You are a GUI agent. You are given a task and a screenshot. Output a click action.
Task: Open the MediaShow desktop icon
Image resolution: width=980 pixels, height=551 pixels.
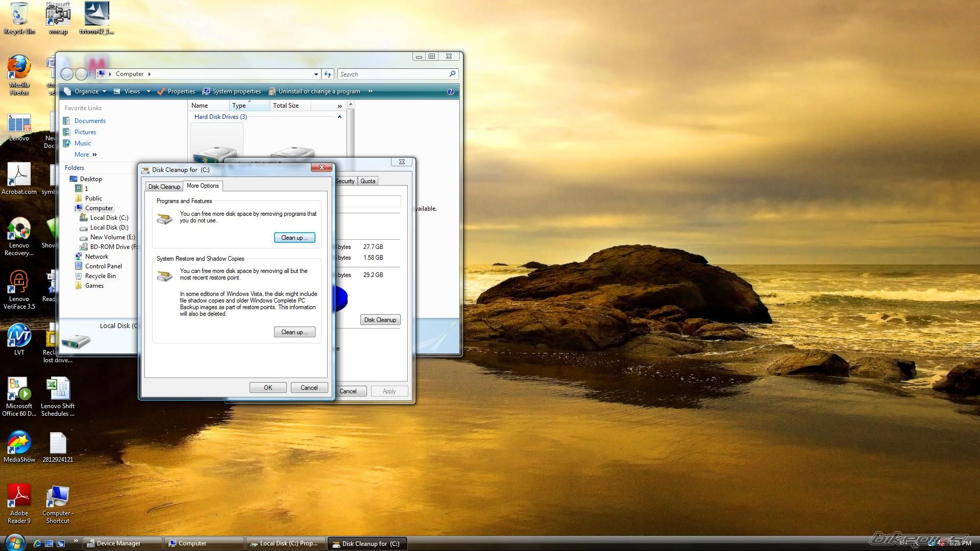click(x=19, y=443)
